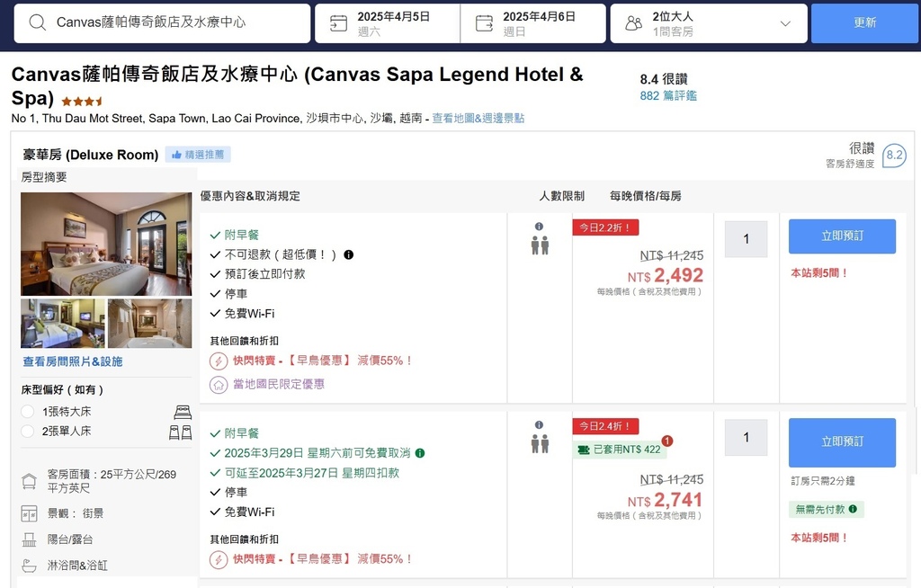Screen dimensions: 921x588
Task: Click the shower and bathtub icon
Action: [30, 566]
